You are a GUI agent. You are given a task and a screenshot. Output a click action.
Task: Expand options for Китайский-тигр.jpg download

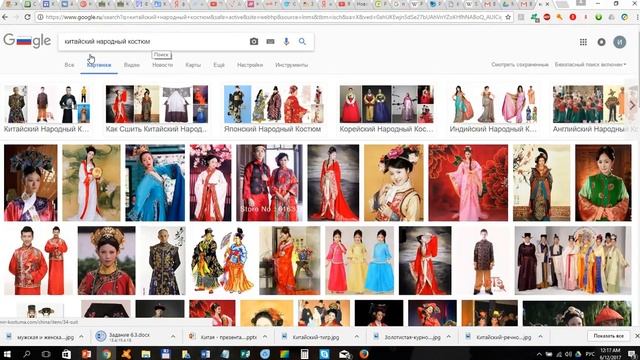[x=357, y=337]
